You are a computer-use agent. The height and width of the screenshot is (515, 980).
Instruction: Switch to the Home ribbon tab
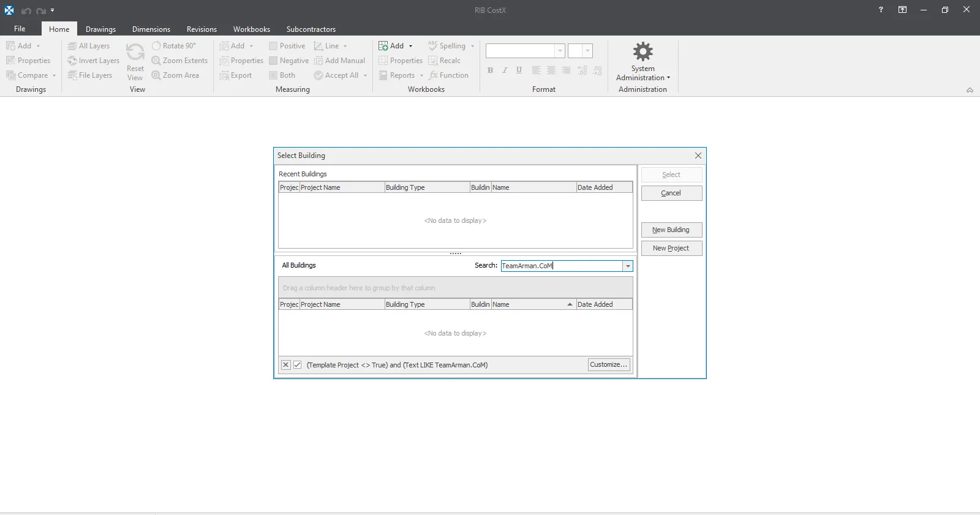[x=59, y=29]
